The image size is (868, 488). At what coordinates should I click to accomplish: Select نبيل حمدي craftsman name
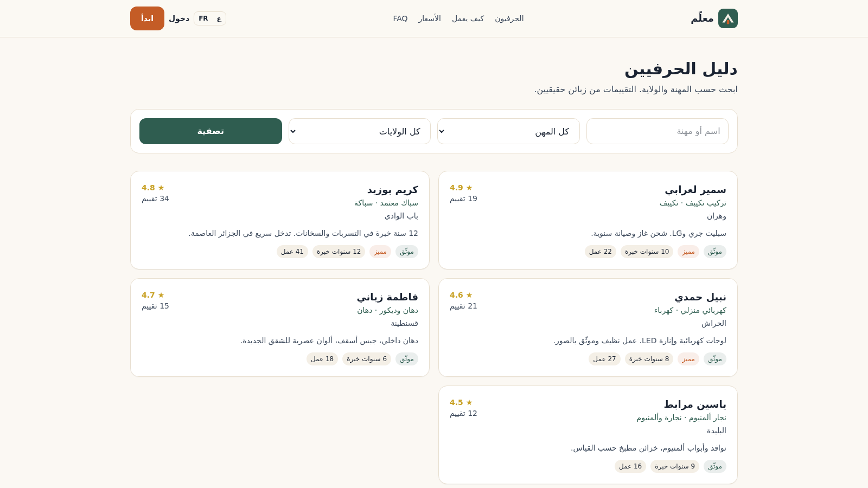700,297
